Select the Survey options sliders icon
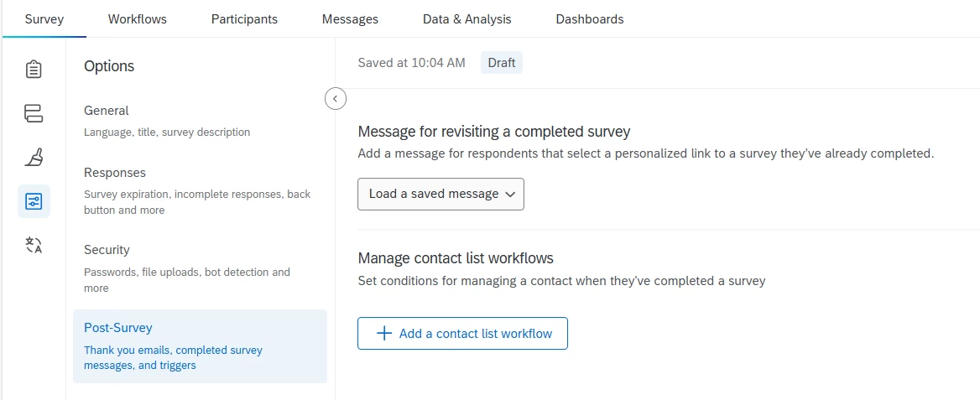This screenshot has height=400, width=980. click(34, 201)
